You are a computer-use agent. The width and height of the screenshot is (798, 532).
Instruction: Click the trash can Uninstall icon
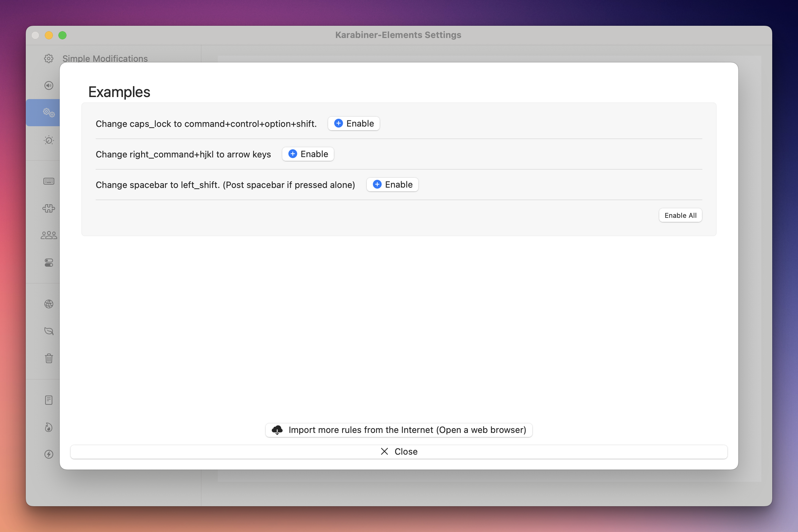point(49,358)
